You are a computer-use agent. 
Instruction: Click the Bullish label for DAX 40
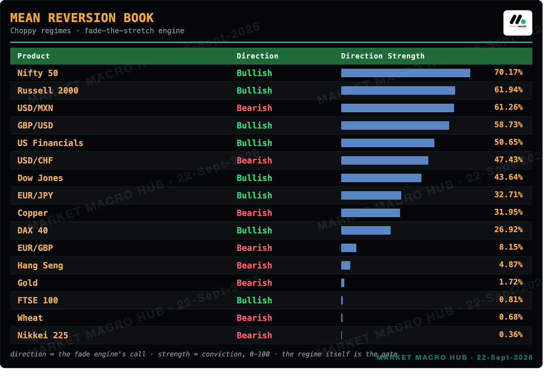(255, 231)
